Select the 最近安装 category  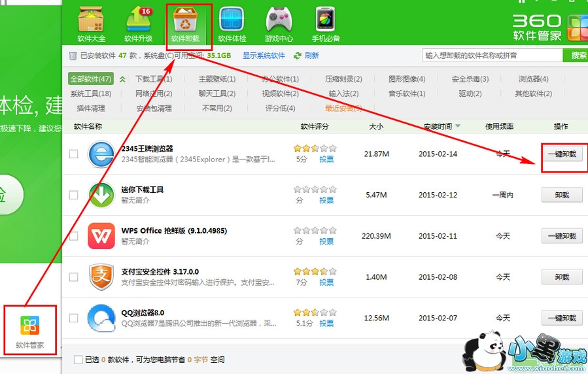pyautogui.click(x=343, y=109)
